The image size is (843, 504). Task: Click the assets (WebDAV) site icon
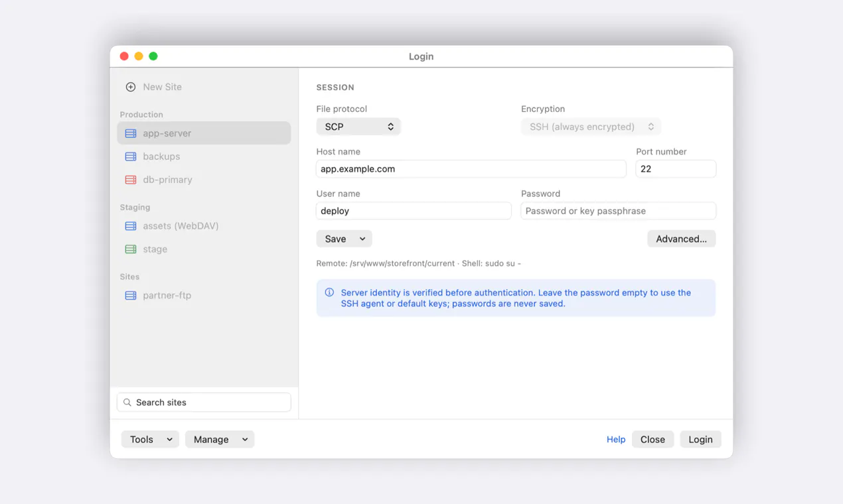pyautogui.click(x=131, y=226)
